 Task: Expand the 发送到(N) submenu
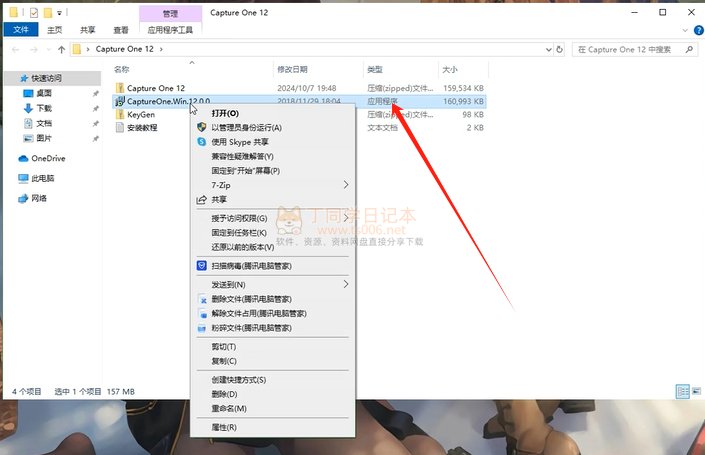tap(272, 285)
